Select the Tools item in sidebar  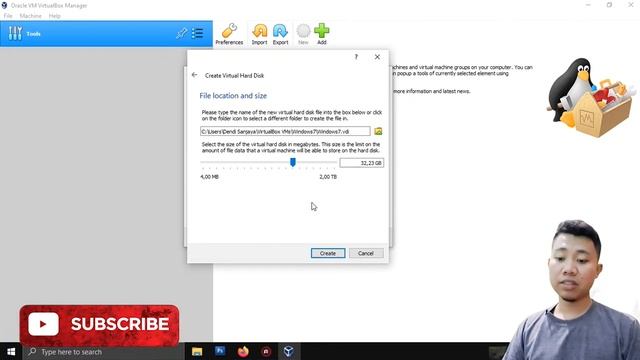(x=106, y=33)
